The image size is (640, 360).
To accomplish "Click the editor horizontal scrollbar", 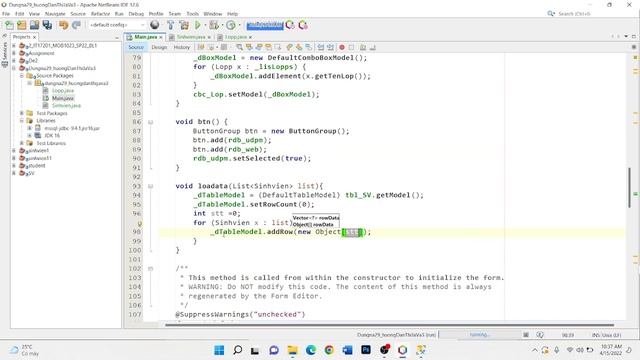I will click(x=389, y=325).
